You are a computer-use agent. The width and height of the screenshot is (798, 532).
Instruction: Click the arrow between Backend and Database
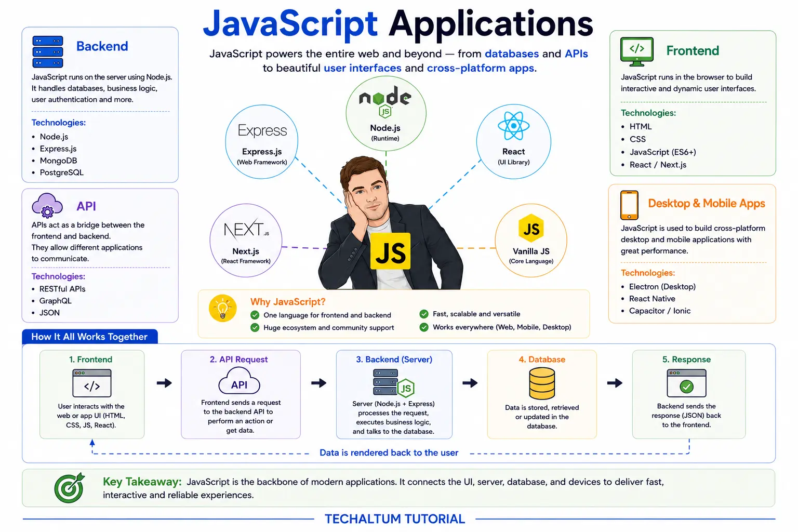pos(470,383)
